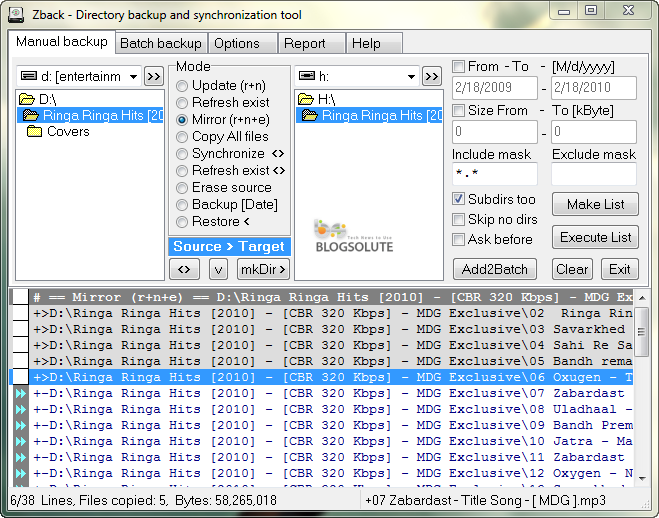Click the Exclude mask field
Viewport: 659px width, 518px height.
(x=594, y=174)
